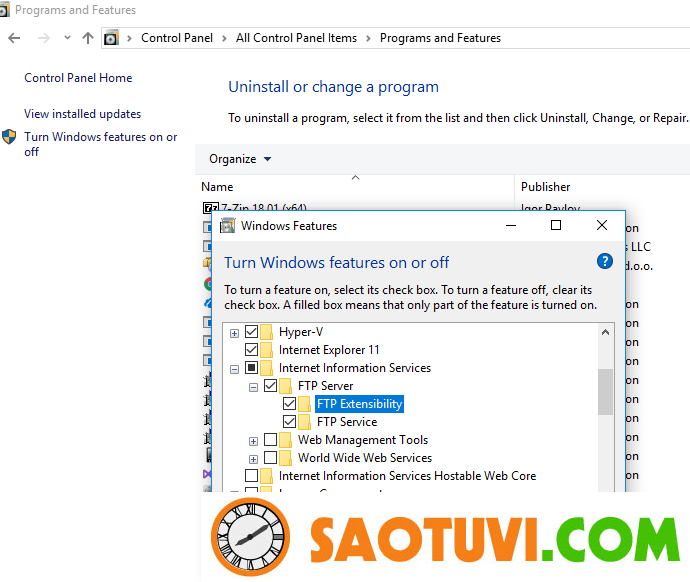The width and height of the screenshot is (690, 582).
Task: Collapse the FTP Server node
Action: tap(253, 388)
